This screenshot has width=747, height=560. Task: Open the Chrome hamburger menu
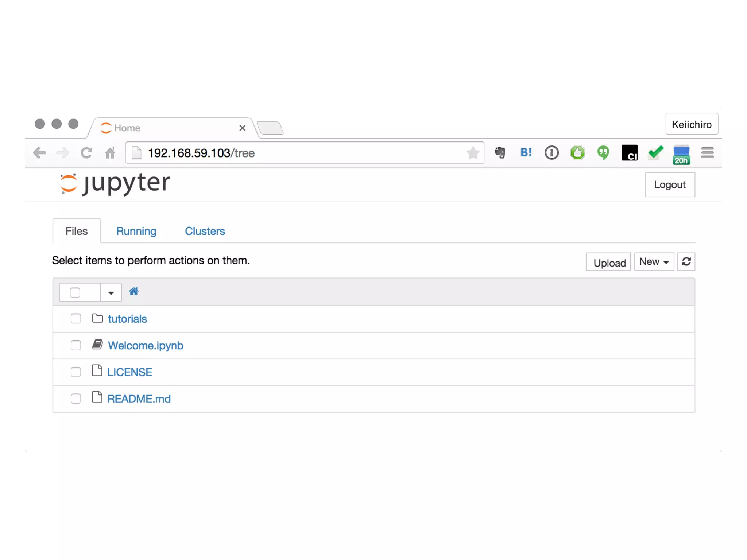[707, 152]
